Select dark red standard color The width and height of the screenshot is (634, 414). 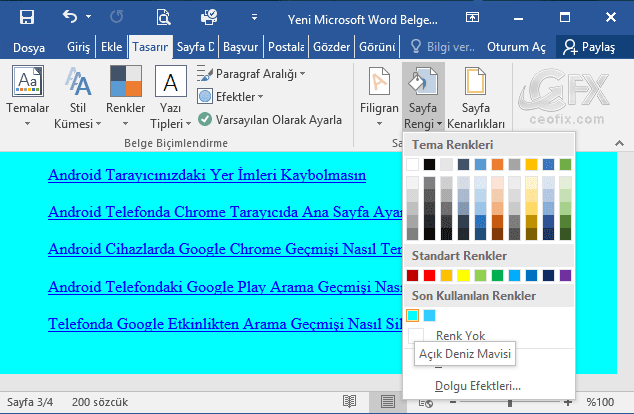[412, 275]
